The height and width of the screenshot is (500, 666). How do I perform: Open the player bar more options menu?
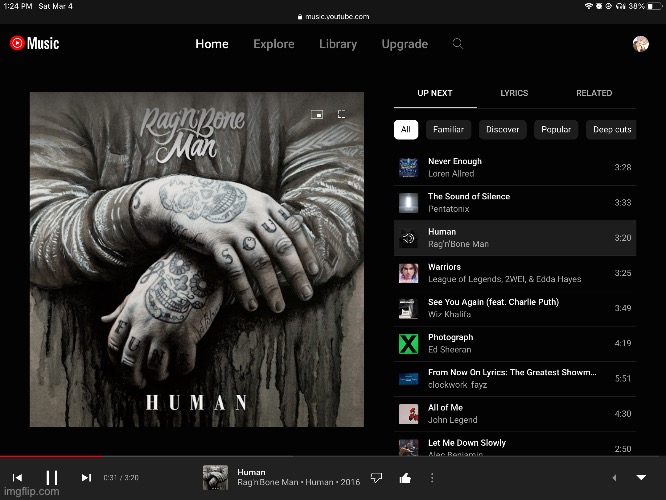click(432, 478)
